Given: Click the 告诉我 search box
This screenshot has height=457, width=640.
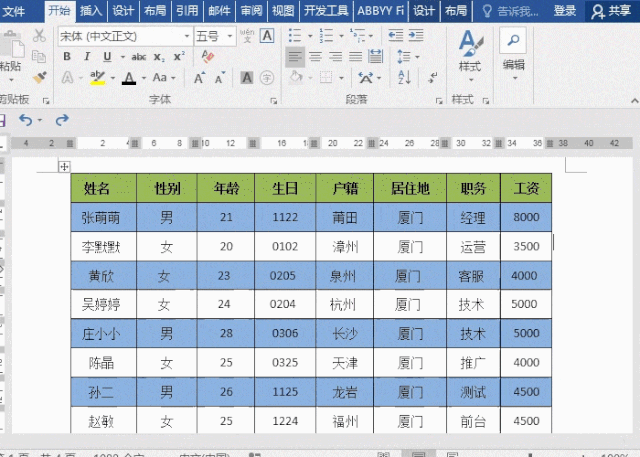Looking at the screenshot, I should click(x=510, y=11).
